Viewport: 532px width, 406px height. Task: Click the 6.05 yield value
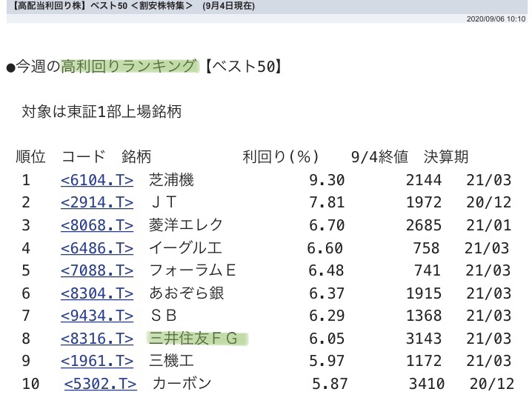point(327,339)
